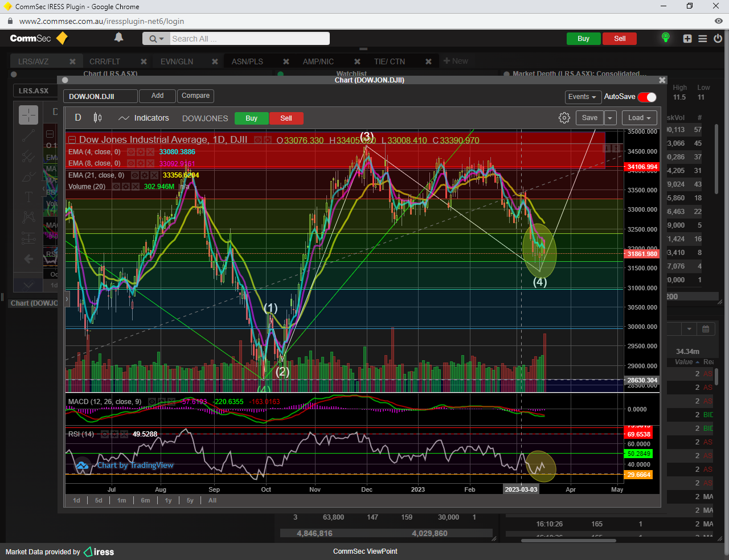Viewport: 729px width, 560px height.
Task: Click the green lightbulb icon
Action: [x=665, y=38]
